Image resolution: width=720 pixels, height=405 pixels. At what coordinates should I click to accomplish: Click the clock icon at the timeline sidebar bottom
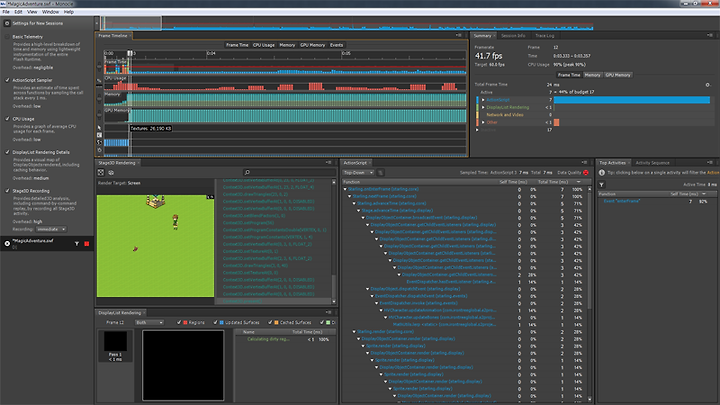pos(99,150)
